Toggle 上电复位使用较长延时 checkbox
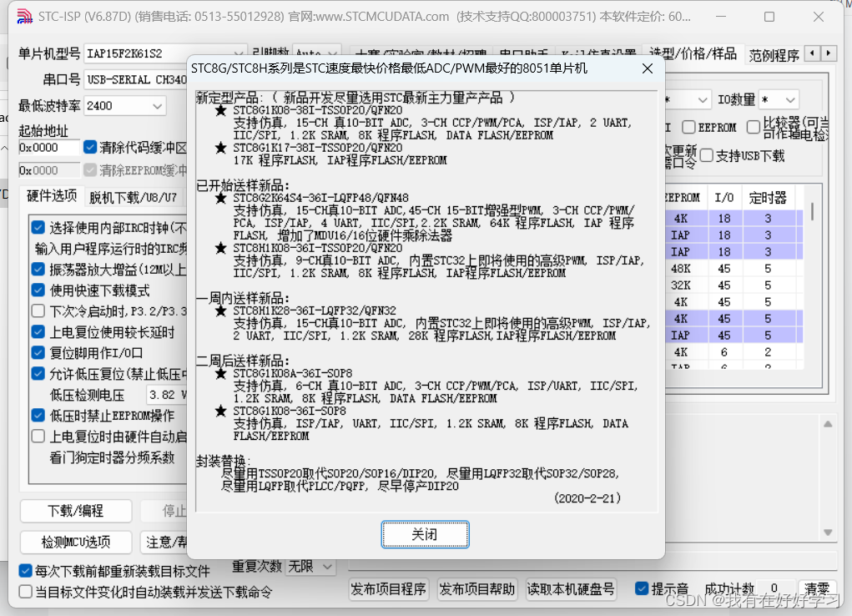Screen dimensions: 852x616 click(38, 332)
